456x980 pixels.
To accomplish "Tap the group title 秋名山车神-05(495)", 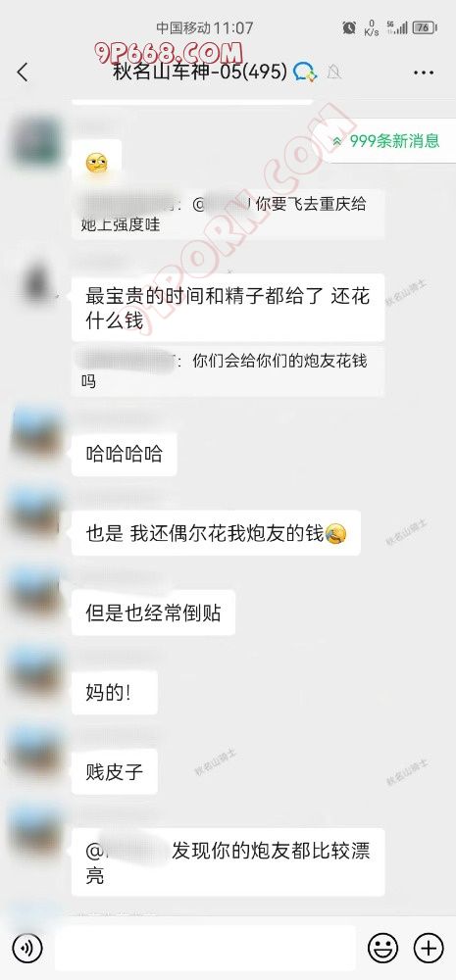I will 200,73.
